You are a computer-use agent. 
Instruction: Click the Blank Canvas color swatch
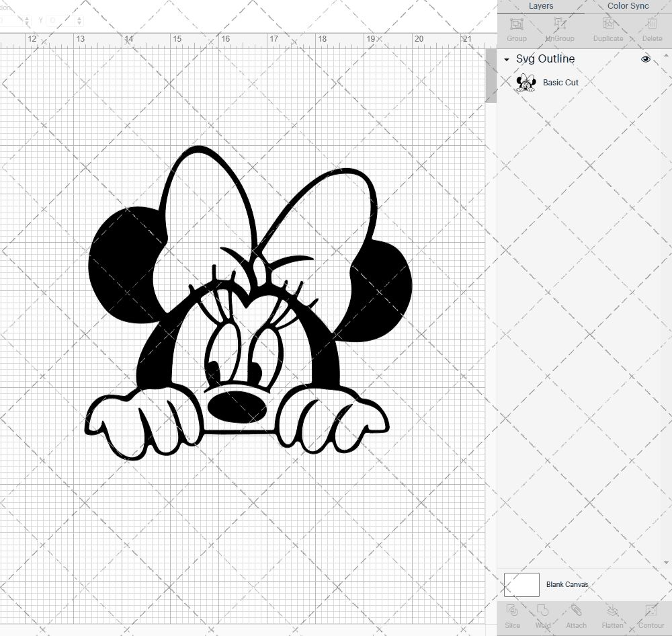(x=521, y=584)
